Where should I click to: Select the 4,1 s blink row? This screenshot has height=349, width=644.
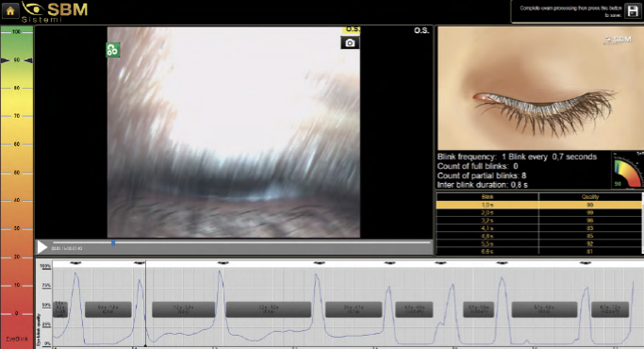pyautogui.click(x=538, y=228)
